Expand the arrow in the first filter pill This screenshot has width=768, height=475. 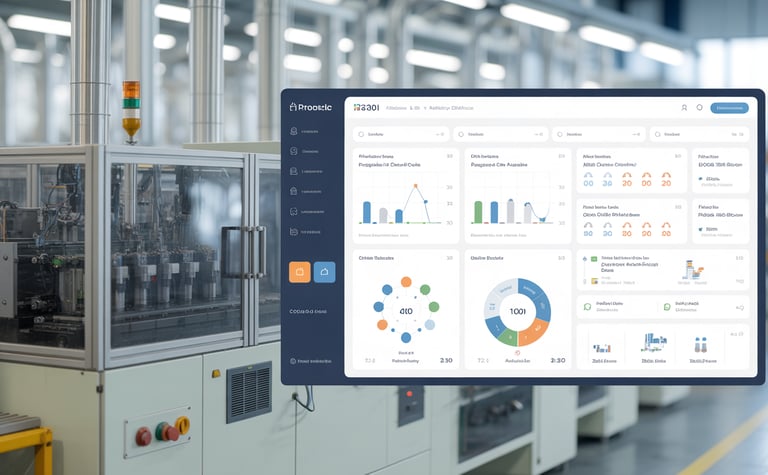tap(439, 134)
